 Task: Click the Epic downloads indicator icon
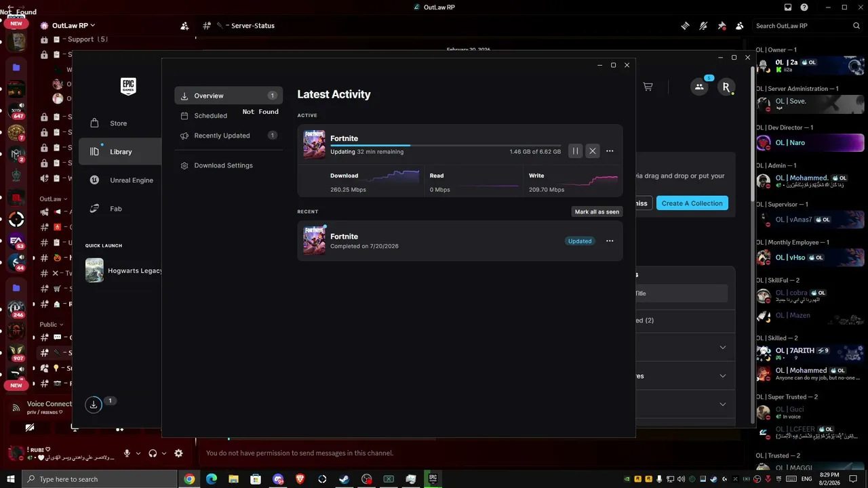[x=94, y=405]
